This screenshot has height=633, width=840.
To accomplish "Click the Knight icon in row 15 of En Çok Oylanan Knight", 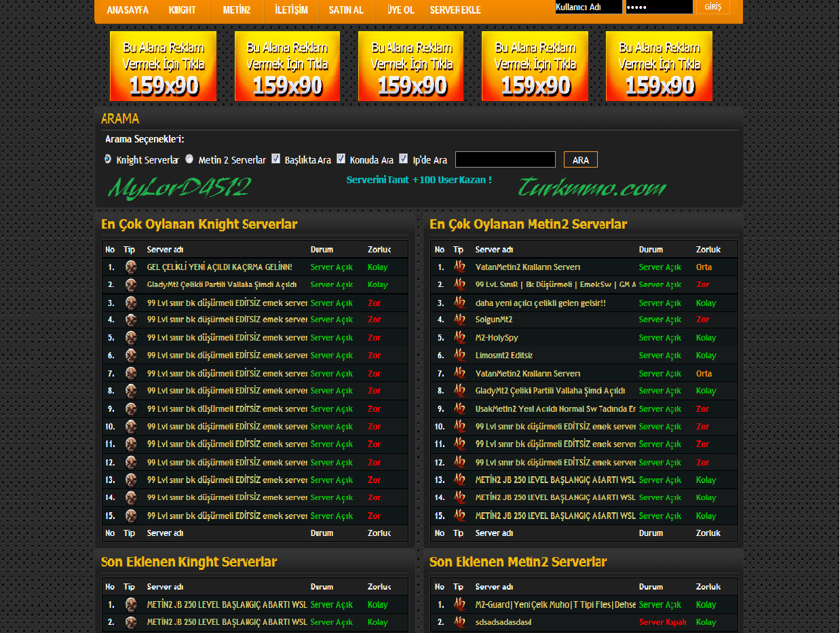I will pyautogui.click(x=131, y=516).
